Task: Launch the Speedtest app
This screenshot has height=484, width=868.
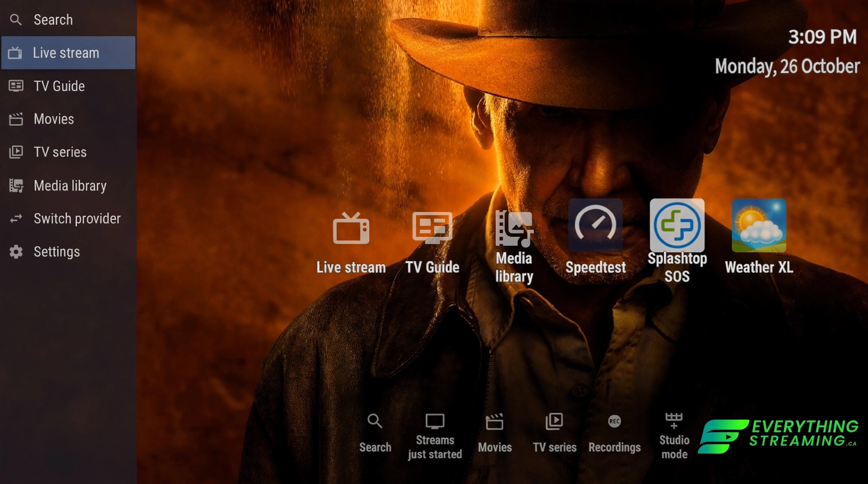Action: 596,238
